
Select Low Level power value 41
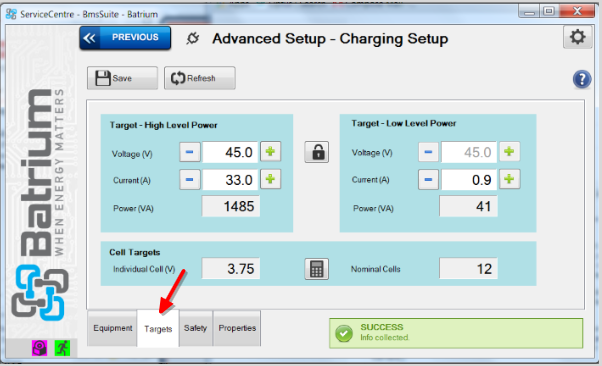coord(468,207)
